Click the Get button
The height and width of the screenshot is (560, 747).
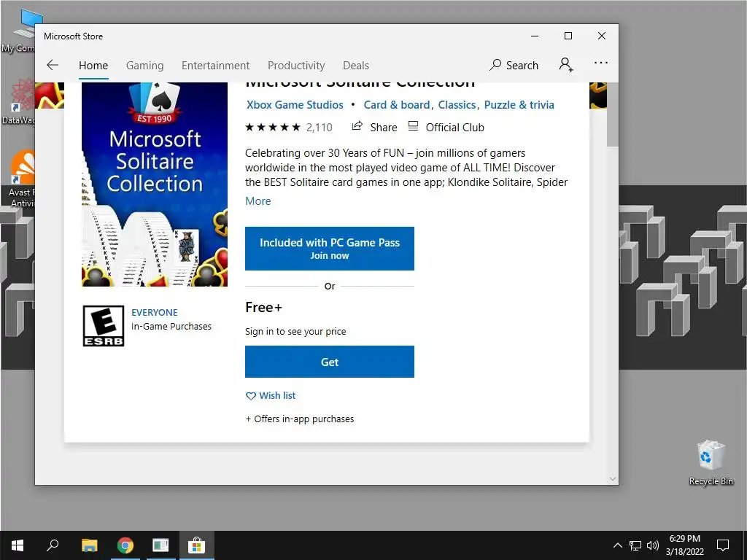click(330, 362)
